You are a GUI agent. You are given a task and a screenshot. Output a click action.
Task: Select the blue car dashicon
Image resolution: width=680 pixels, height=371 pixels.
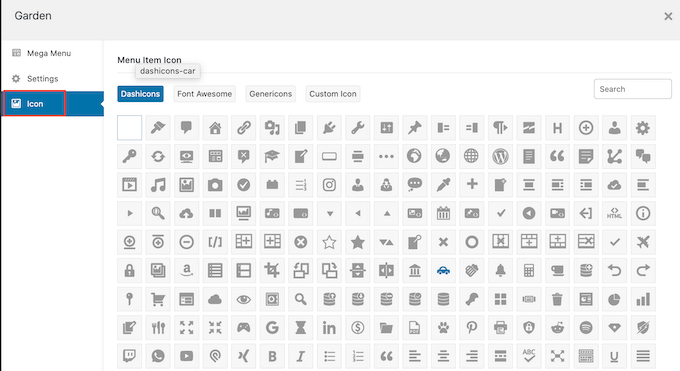443,270
